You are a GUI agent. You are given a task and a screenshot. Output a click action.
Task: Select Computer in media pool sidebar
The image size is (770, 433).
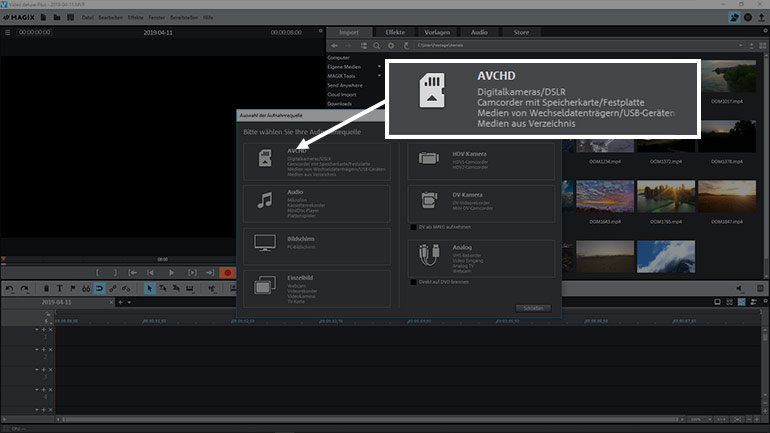[339, 58]
